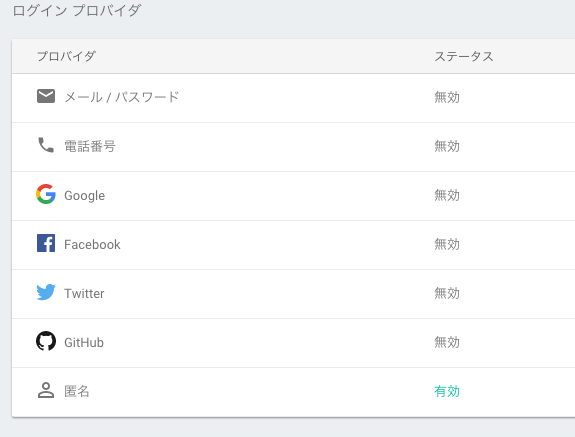Click the 無効 status for Google
Viewport: 575px width, 437px height.
coord(447,195)
